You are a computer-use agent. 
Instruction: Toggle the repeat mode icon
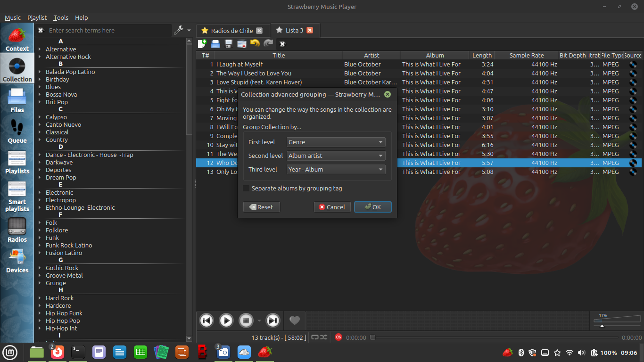point(314,337)
